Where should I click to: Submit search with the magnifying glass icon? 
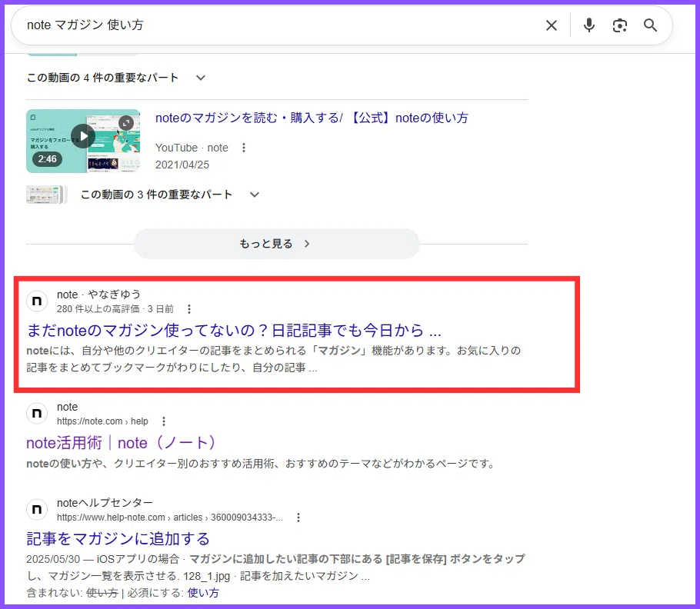[650, 25]
